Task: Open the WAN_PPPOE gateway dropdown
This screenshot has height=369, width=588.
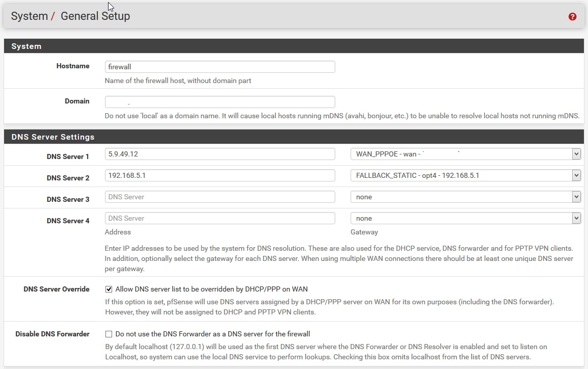Action: [x=465, y=154]
